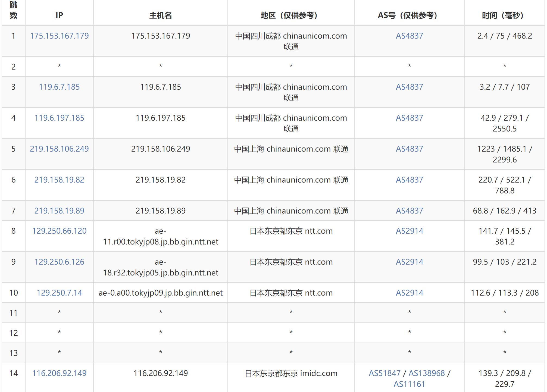Select hop number 11 cell

14,313
